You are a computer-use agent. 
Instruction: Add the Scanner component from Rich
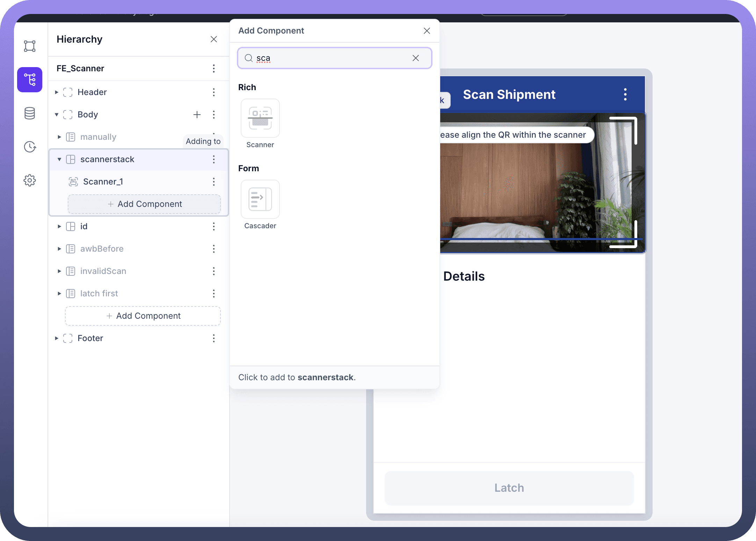(x=260, y=118)
